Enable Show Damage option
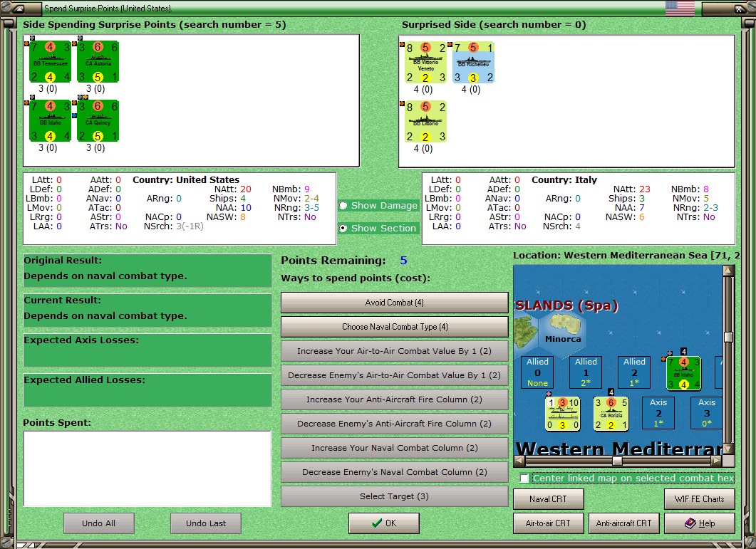The image size is (756, 549). coord(343,206)
